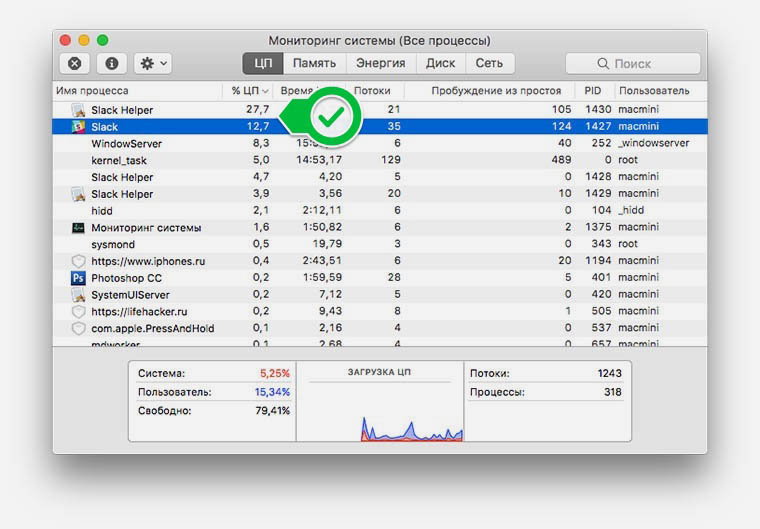Select the SystemUIServer process name
Viewport: 760px width, 529px height.
[130, 295]
